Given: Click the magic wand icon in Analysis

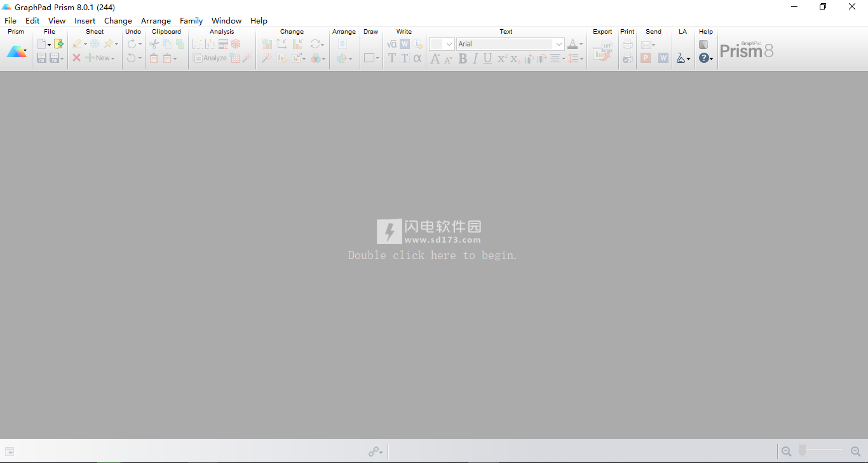Looking at the screenshot, I should (248, 58).
